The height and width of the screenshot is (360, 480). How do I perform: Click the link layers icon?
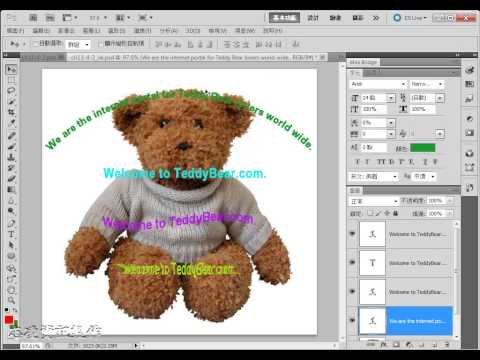(371, 344)
